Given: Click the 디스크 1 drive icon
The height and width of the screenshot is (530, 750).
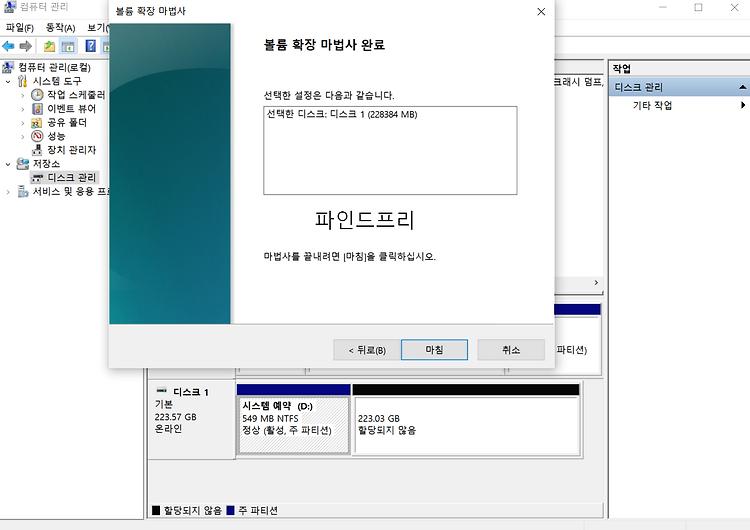Looking at the screenshot, I should [x=162, y=390].
